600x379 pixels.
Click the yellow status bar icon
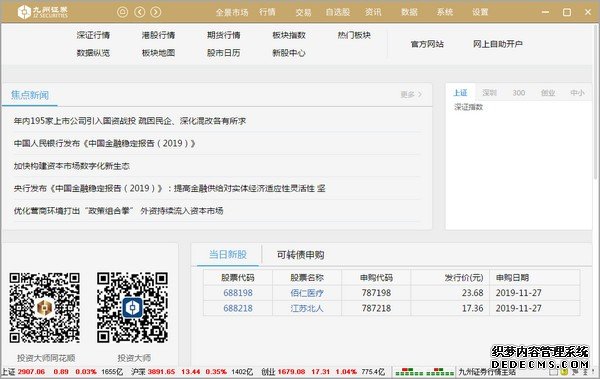click(x=564, y=372)
